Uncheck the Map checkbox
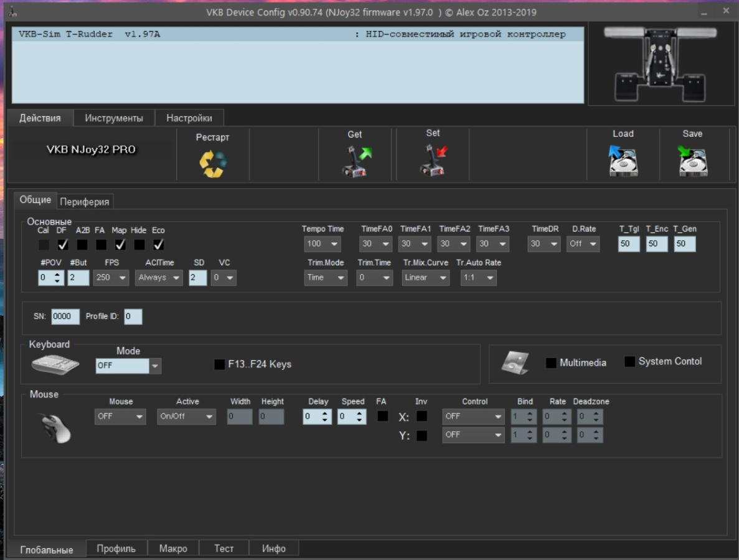Image resolution: width=739 pixels, height=560 pixels. (x=120, y=245)
